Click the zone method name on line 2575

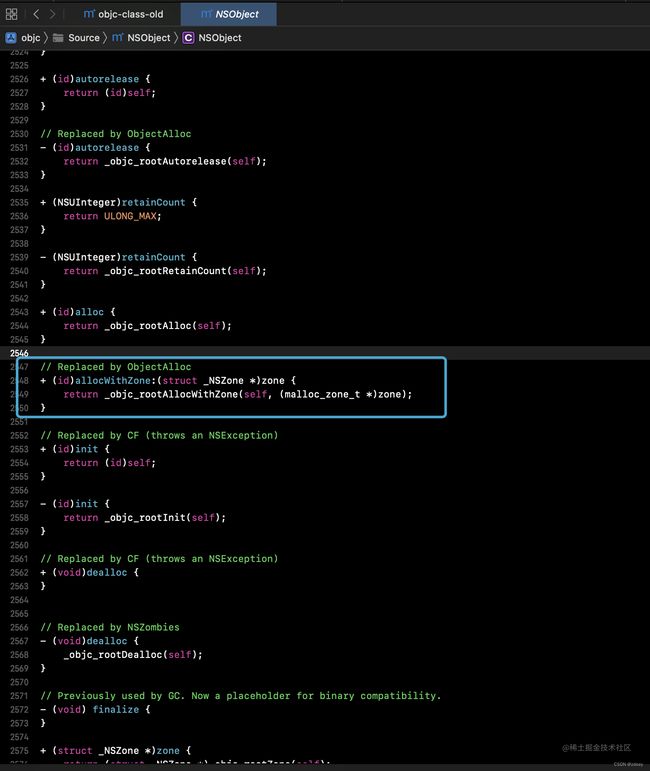(x=168, y=751)
